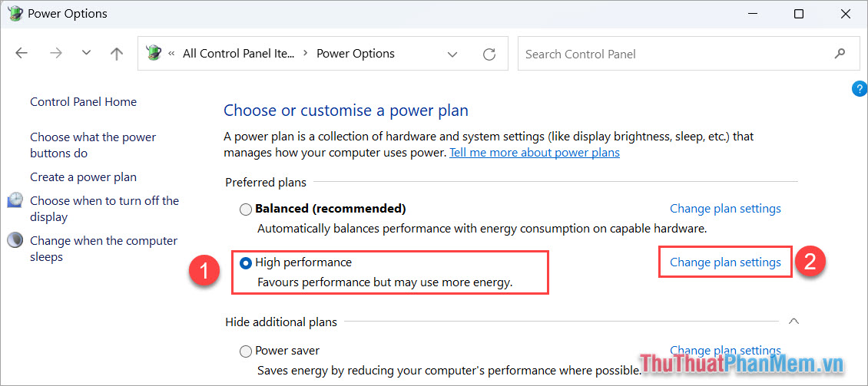Open Create a power plan link
868x386 pixels.
[83, 177]
